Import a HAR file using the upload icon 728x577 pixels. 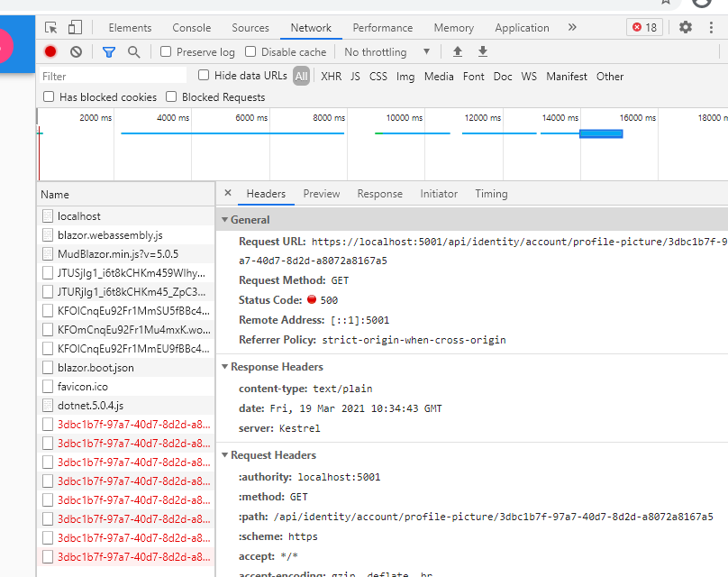click(x=460, y=51)
